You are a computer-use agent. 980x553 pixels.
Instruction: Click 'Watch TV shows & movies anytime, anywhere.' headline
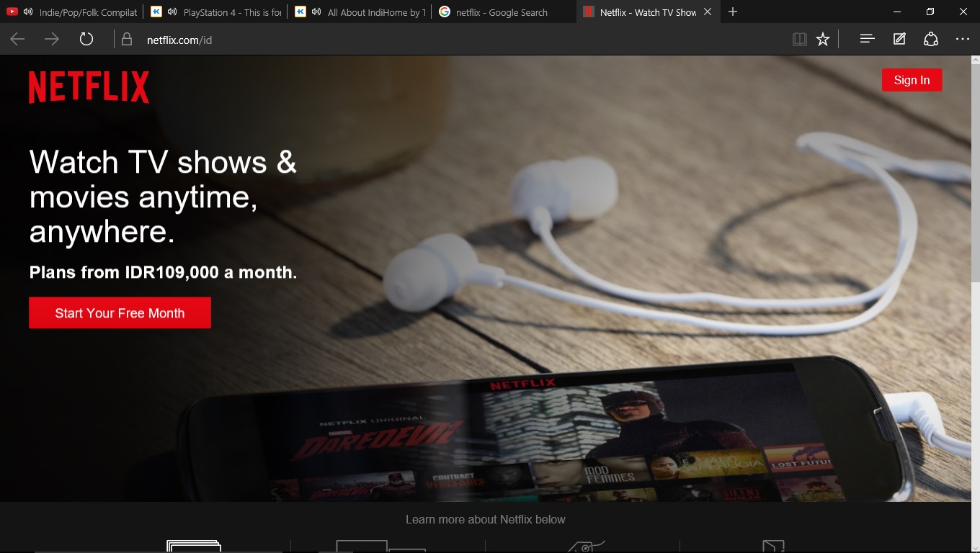pyautogui.click(x=163, y=197)
